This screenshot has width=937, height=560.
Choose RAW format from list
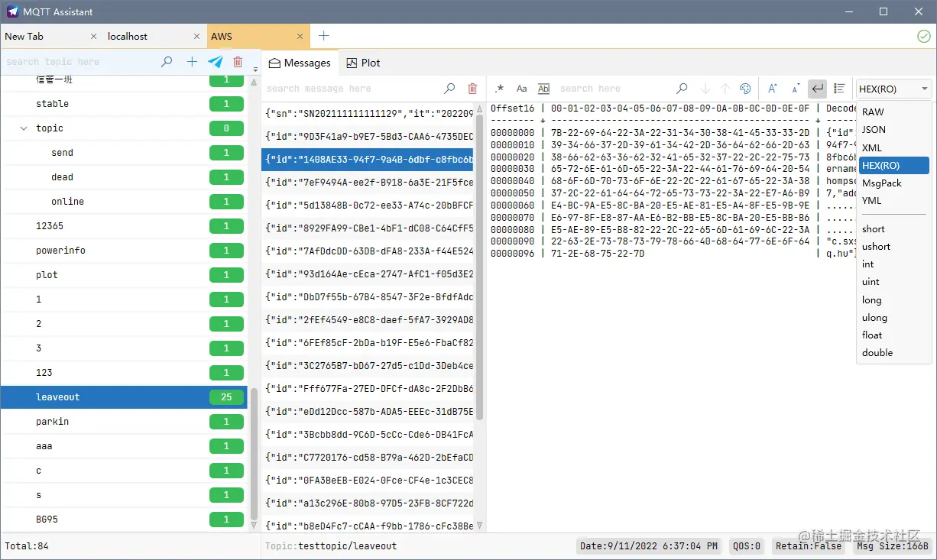(893, 112)
